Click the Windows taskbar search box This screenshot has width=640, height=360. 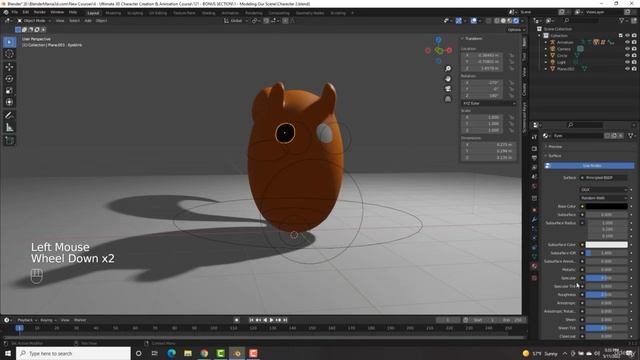(x=73, y=353)
